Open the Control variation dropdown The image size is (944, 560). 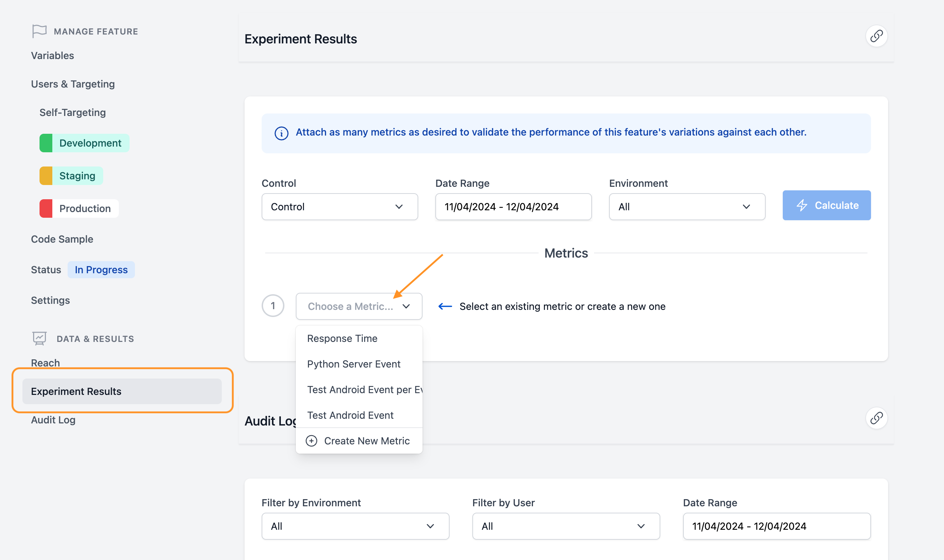(x=339, y=206)
